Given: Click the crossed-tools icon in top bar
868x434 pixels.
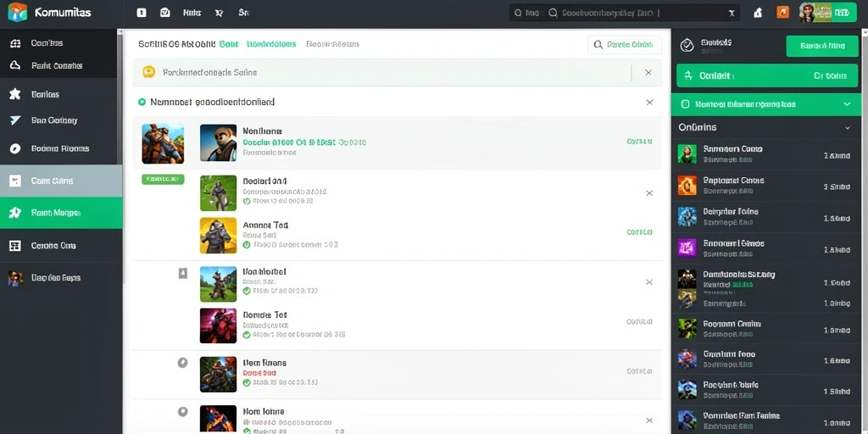Looking at the screenshot, I should click(x=218, y=13).
